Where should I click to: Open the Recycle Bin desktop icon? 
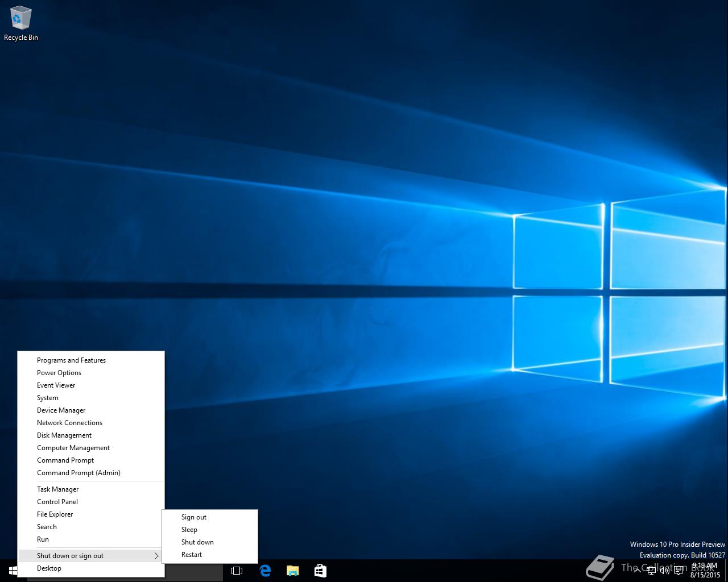[x=21, y=24]
